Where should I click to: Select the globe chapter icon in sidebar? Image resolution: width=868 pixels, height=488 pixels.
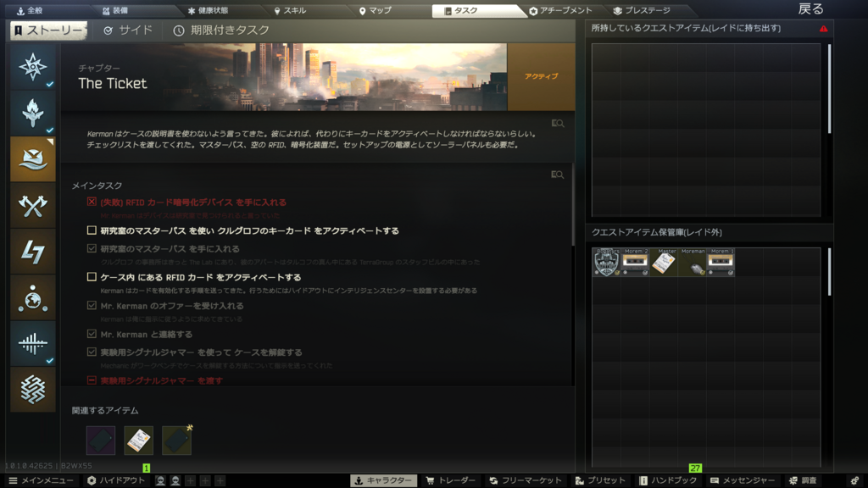(32, 297)
